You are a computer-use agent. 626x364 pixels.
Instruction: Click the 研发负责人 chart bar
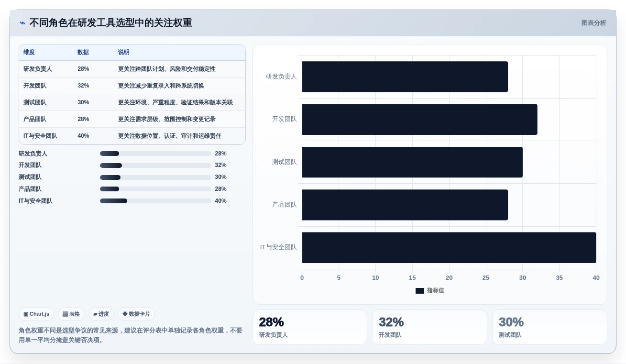[405, 77]
